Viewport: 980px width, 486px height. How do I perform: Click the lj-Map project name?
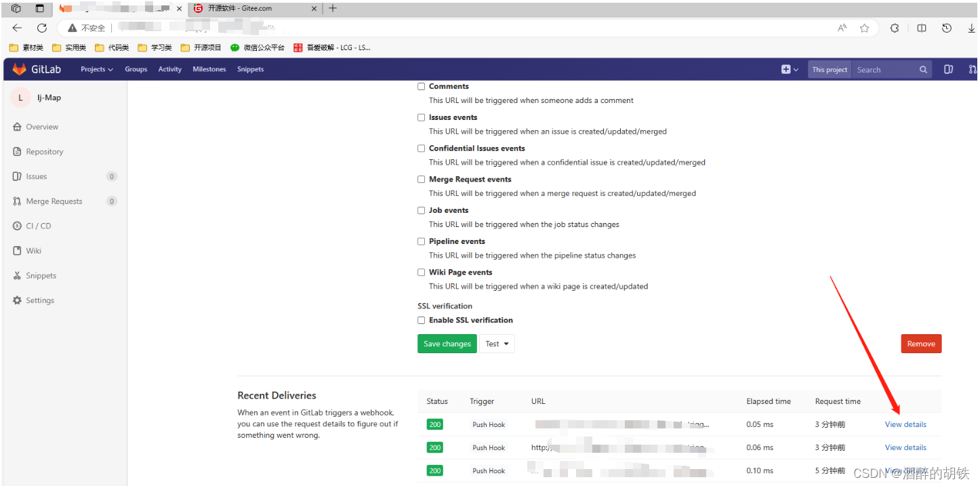pyautogui.click(x=49, y=98)
